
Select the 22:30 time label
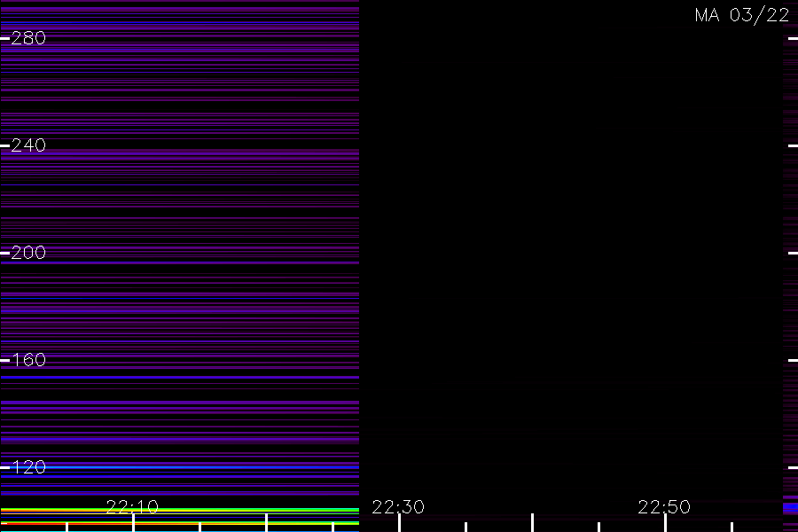(x=398, y=507)
